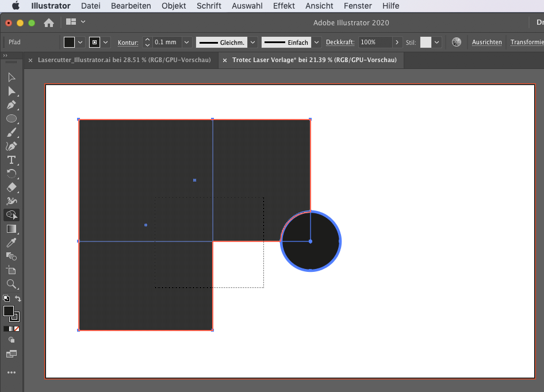
Task: Select the Eyedropper tool
Action: click(12, 243)
